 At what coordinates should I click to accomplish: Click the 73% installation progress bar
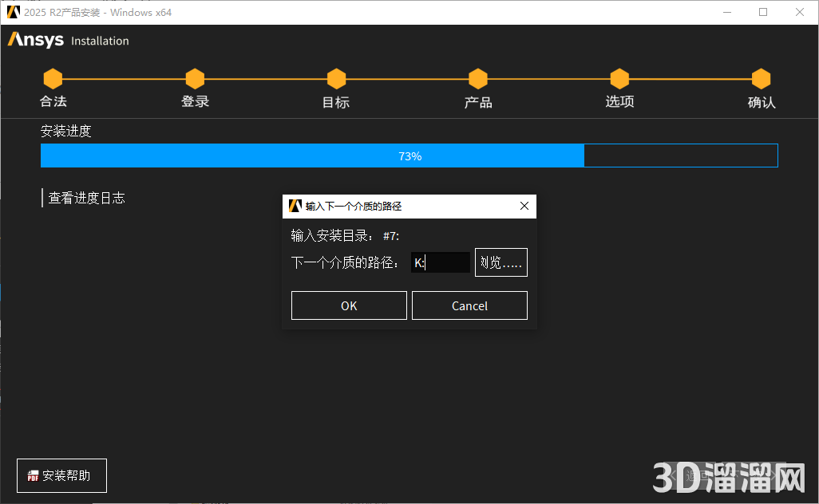(x=409, y=155)
